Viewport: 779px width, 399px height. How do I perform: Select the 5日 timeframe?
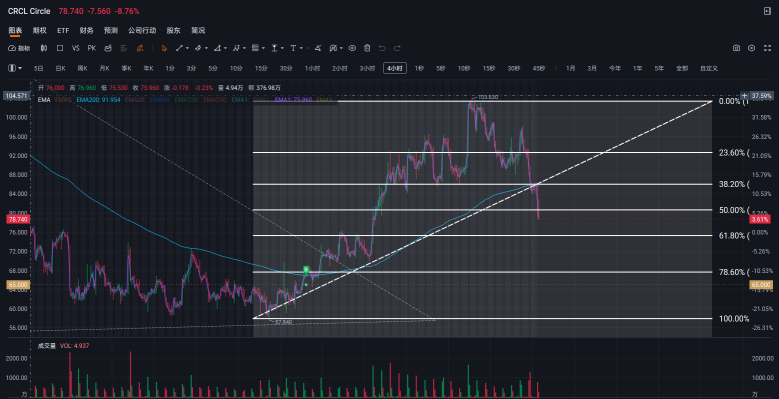[x=38, y=68]
